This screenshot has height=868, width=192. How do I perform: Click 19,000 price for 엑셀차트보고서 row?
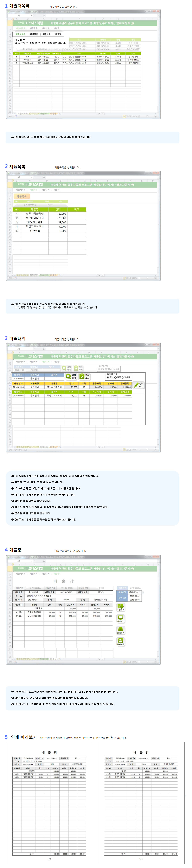click(58, 227)
